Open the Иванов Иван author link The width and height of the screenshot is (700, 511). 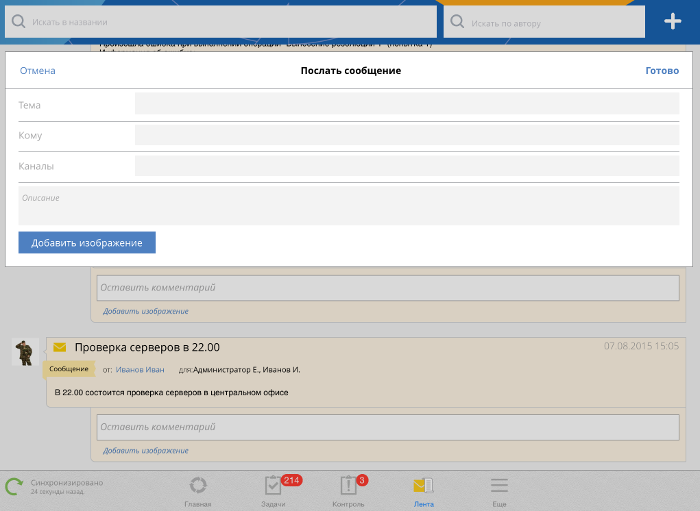140,370
